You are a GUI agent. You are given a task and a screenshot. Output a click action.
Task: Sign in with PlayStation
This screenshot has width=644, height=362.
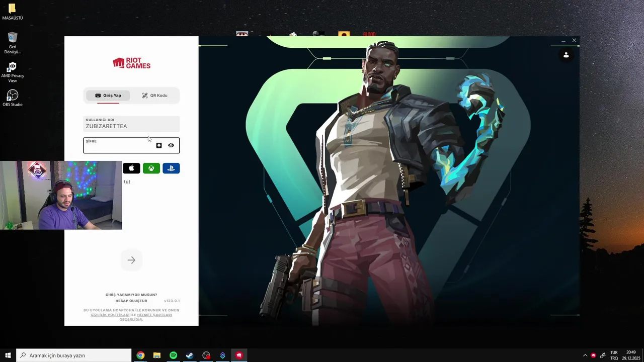coord(171,168)
